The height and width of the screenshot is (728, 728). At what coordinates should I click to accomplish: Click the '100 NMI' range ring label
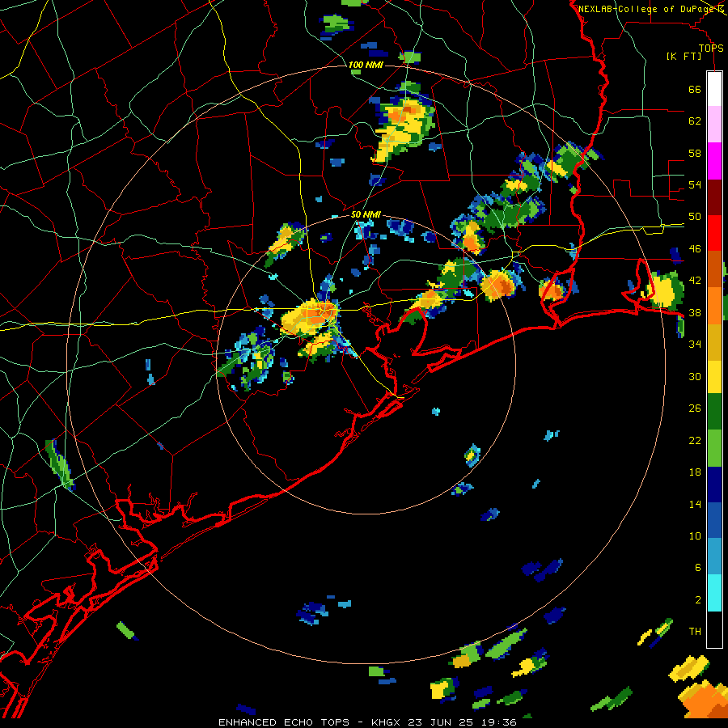click(x=366, y=65)
